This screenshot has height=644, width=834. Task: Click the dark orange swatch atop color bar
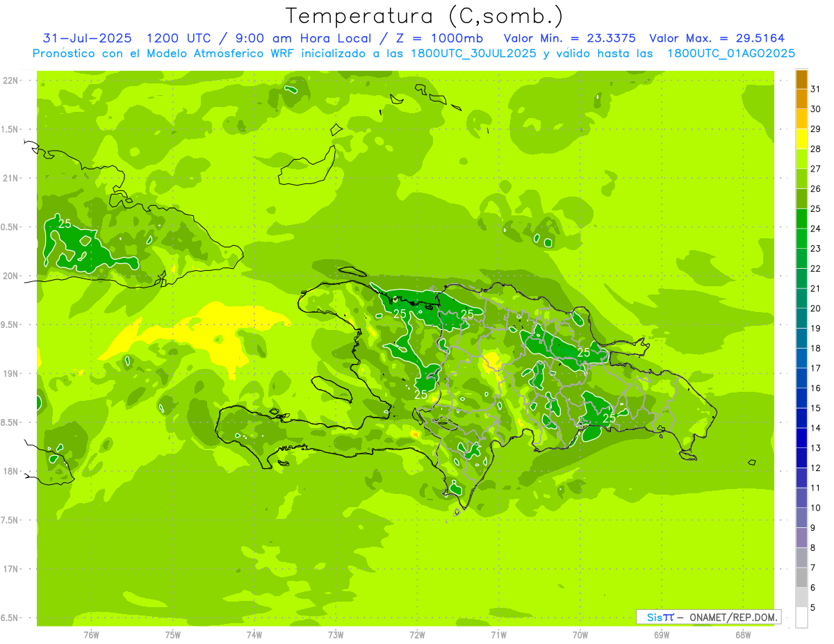pyautogui.click(x=801, y=79)
